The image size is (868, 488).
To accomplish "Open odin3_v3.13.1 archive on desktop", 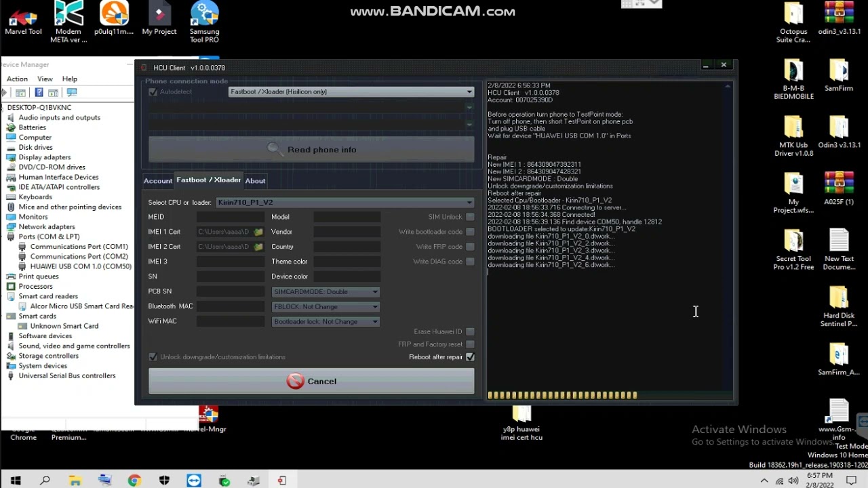I will [x=839, y=18].
